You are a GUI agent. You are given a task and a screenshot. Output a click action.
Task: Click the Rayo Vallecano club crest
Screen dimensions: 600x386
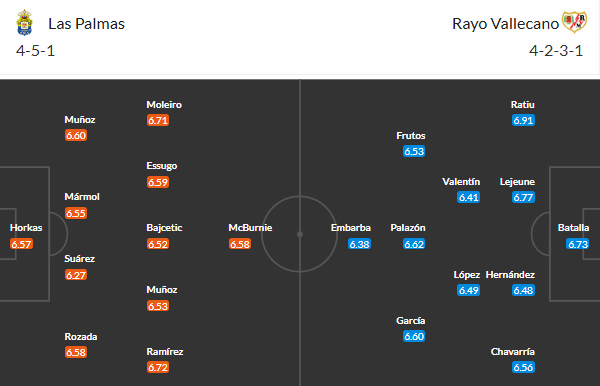pyautogui.click(x=574, y=22)
